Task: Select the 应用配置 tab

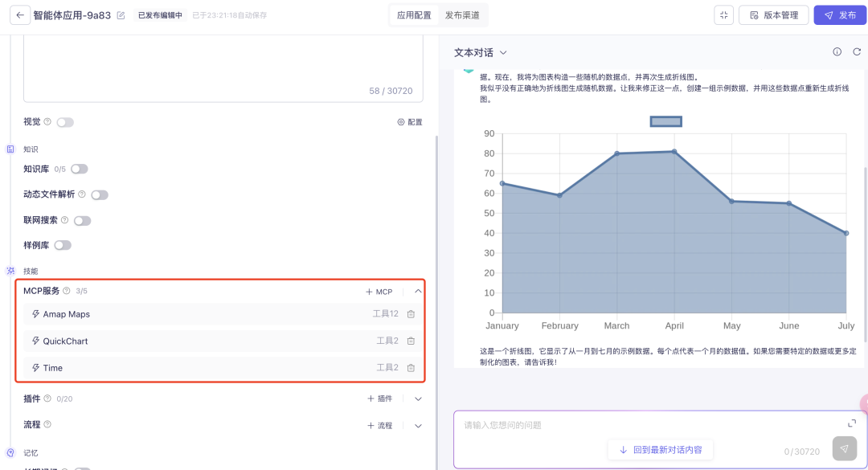Action: coord(414,15)
